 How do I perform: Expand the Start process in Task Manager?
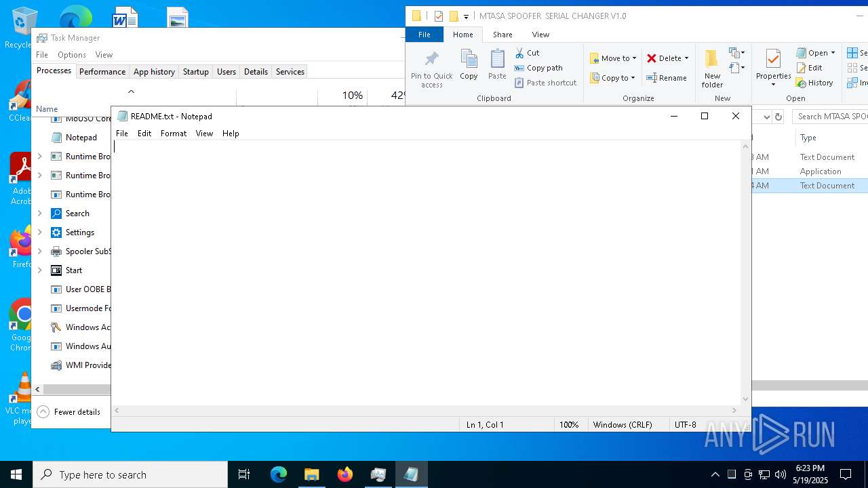(x=39, y=270)
